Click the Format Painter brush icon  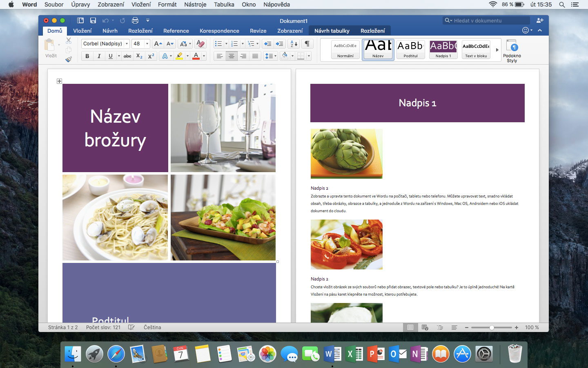point(69,59)
